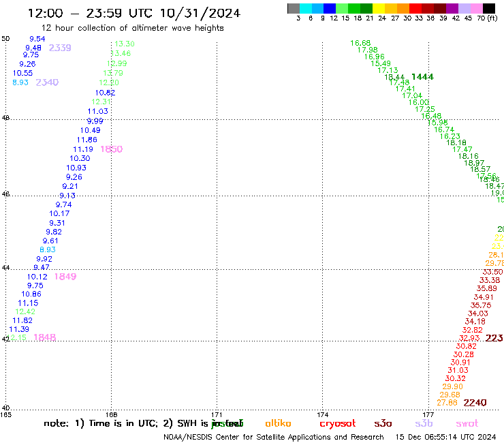Select the orange swatch in the color scale
504x443 pixels.
click(403, 8)
